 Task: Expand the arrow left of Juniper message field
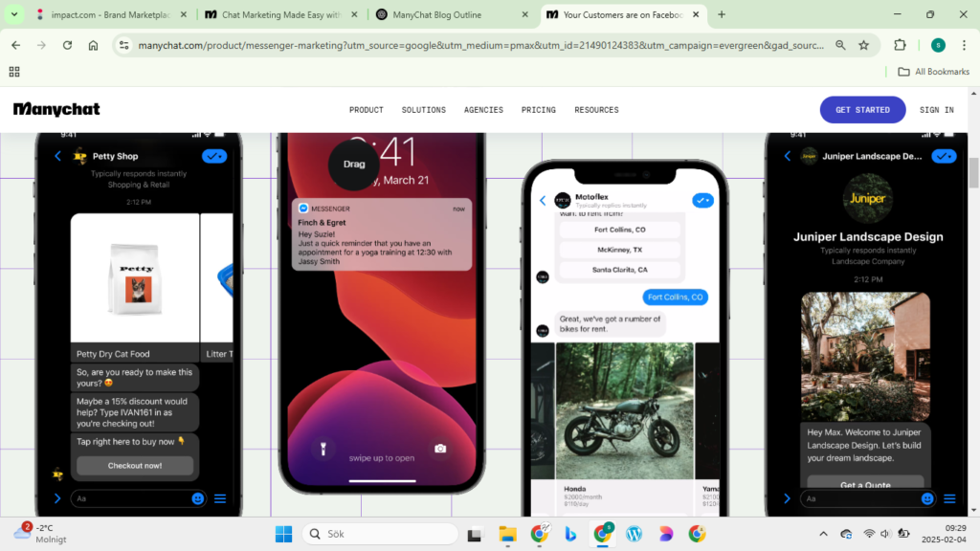(787, 498)
